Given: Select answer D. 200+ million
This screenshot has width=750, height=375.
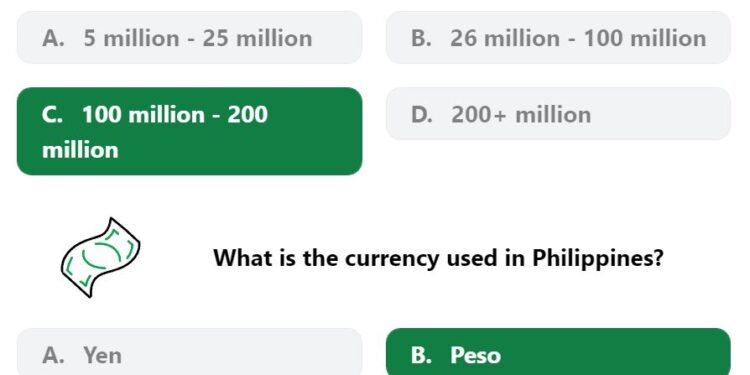Looking at the screenshot, I should click(558, 113).
